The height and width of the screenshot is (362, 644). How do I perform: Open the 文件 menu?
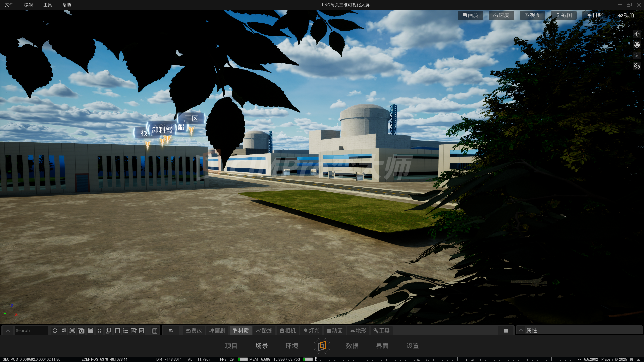(9, 5)
